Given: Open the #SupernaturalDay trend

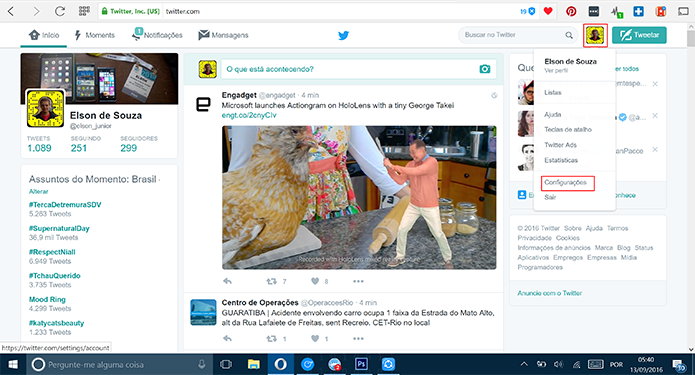Looking at the screenshot, I should point(59,228).
